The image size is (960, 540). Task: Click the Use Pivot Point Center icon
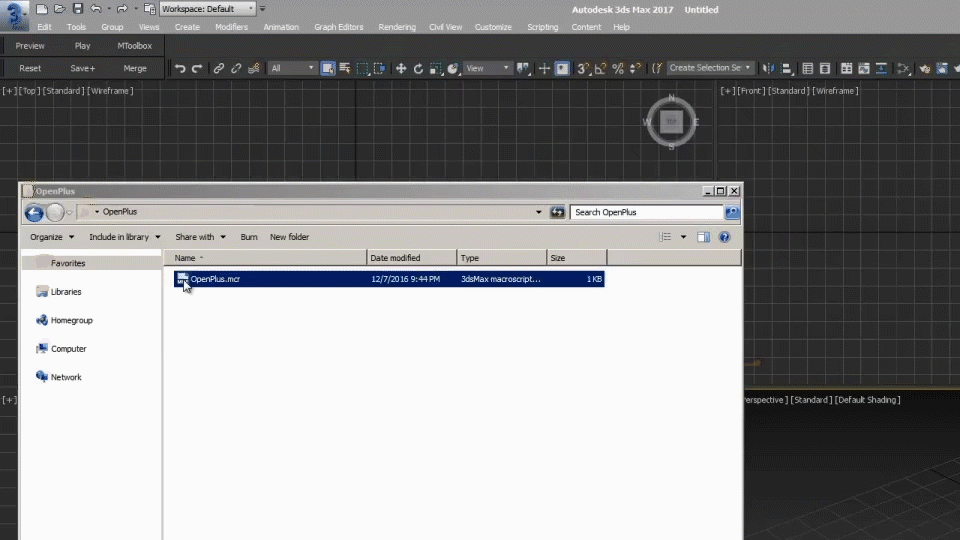[523, 69]
